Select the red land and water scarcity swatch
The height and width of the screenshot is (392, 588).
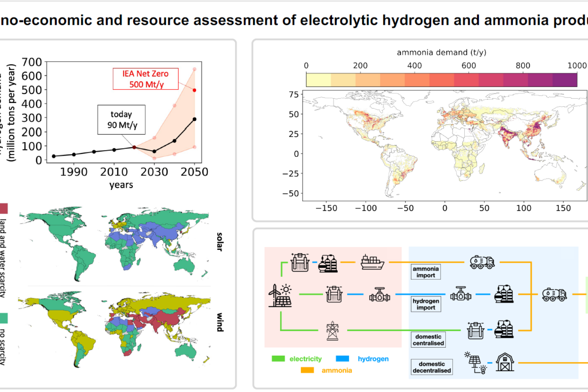(3, 209)
